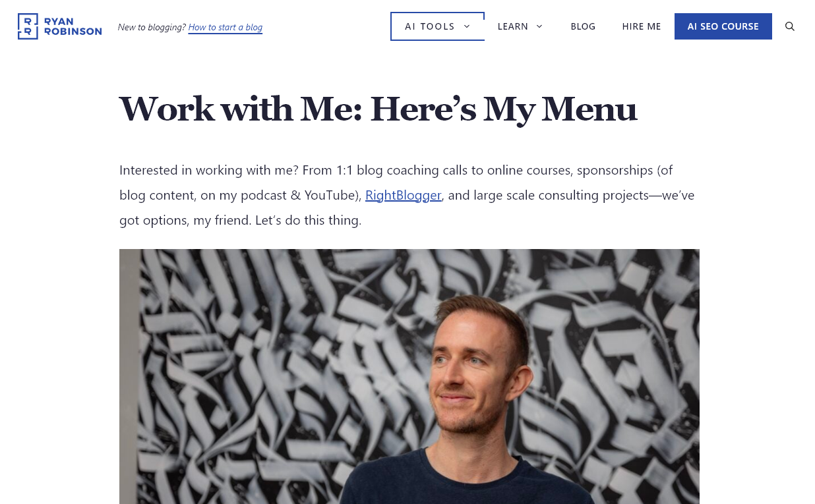Visit the RightBlogger link

pyautogui.click(x=404, y=195)
